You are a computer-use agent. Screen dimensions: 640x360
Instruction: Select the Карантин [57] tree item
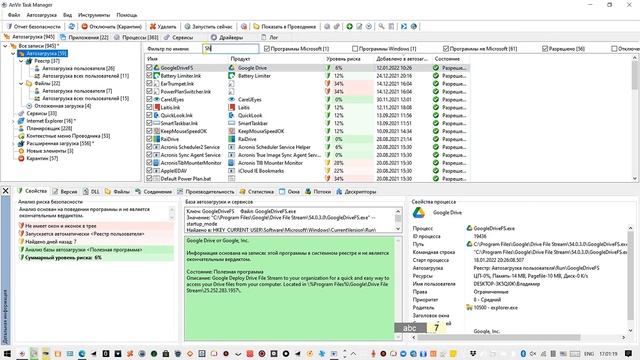pyautogui.click(x=42, y=158)
